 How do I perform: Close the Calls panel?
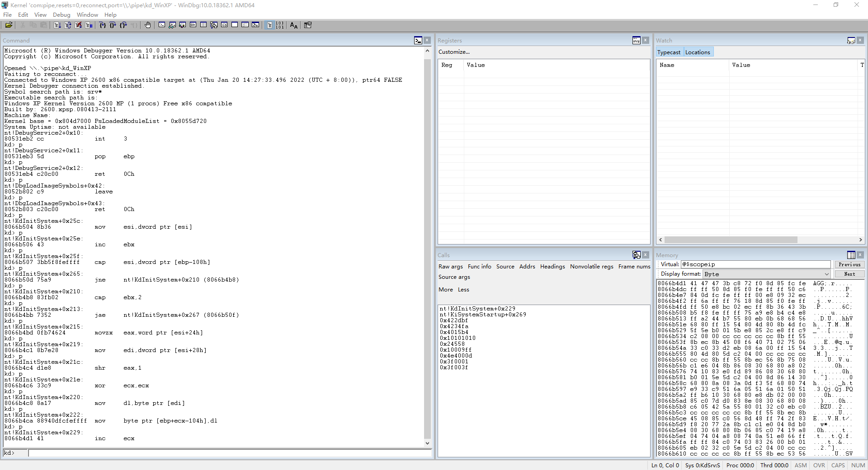[x=646, y=255]
